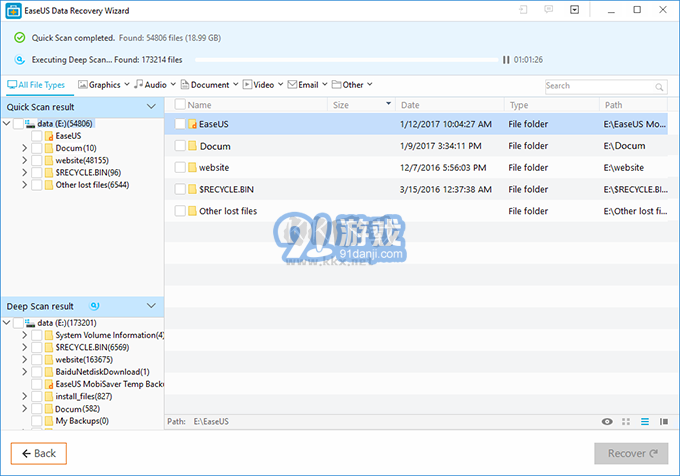Check the EaseUS tree item checkbox

36,136
